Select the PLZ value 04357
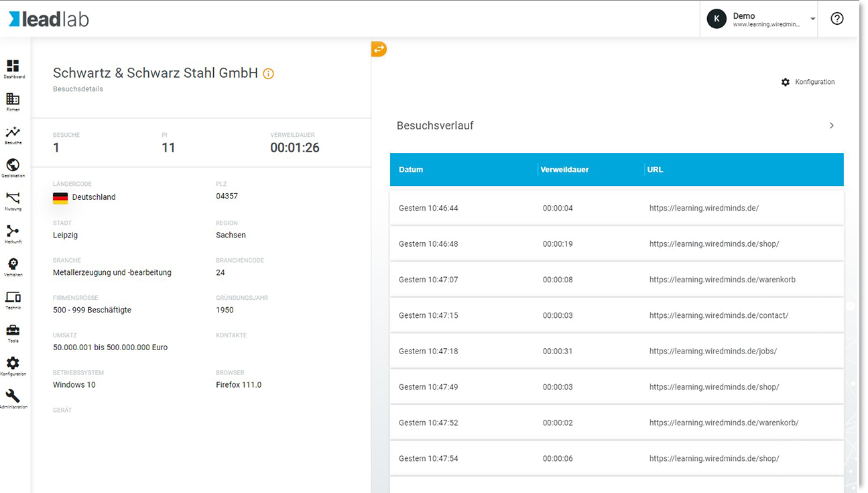The width and height of the screenshot is (868, 493). (x=227, y=197)
